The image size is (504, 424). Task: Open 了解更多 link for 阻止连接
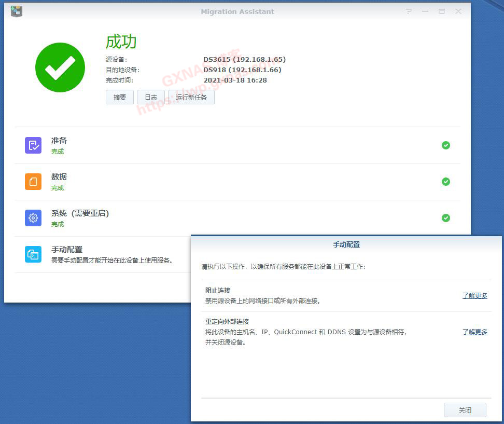click(x=475, y=296)
